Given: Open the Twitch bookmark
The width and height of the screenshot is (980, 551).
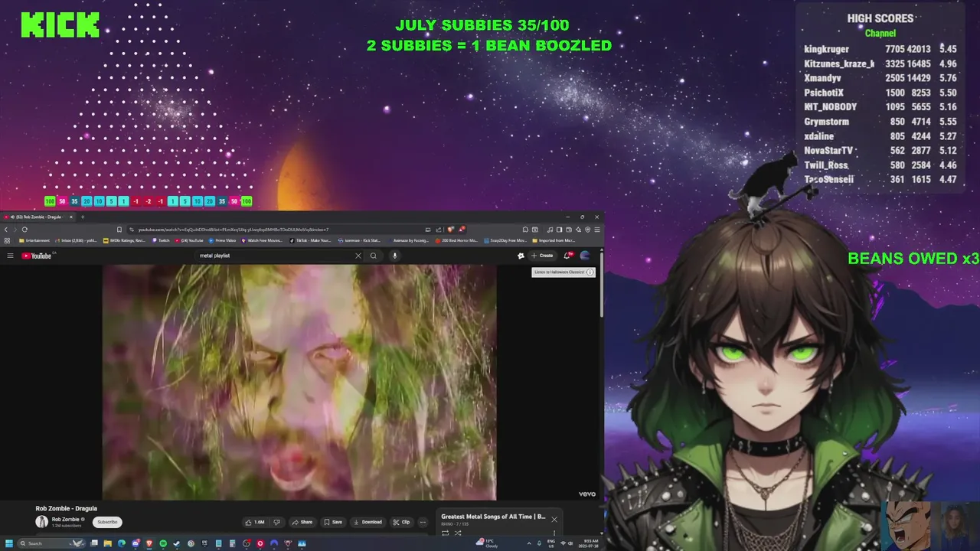Looking at the screenshot, I should coord(161,240).
